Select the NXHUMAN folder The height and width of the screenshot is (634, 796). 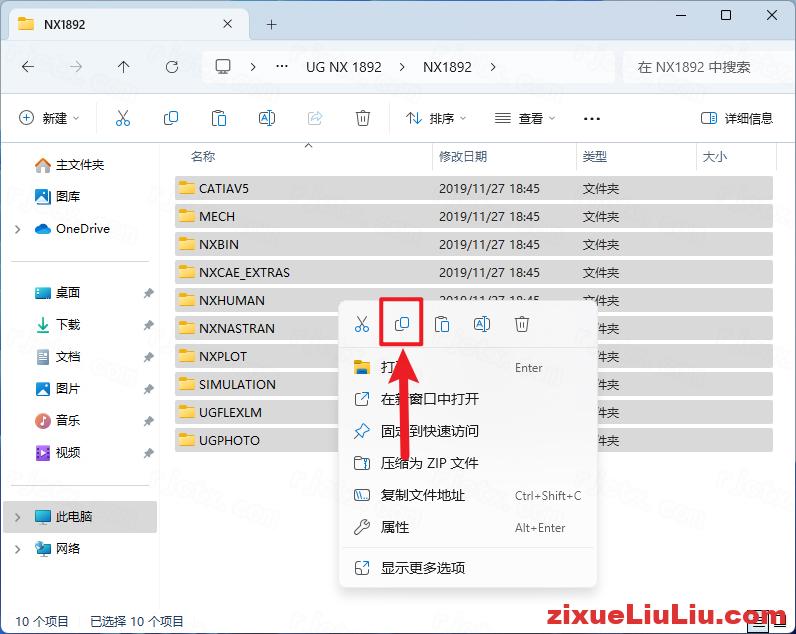coord(256,301)
